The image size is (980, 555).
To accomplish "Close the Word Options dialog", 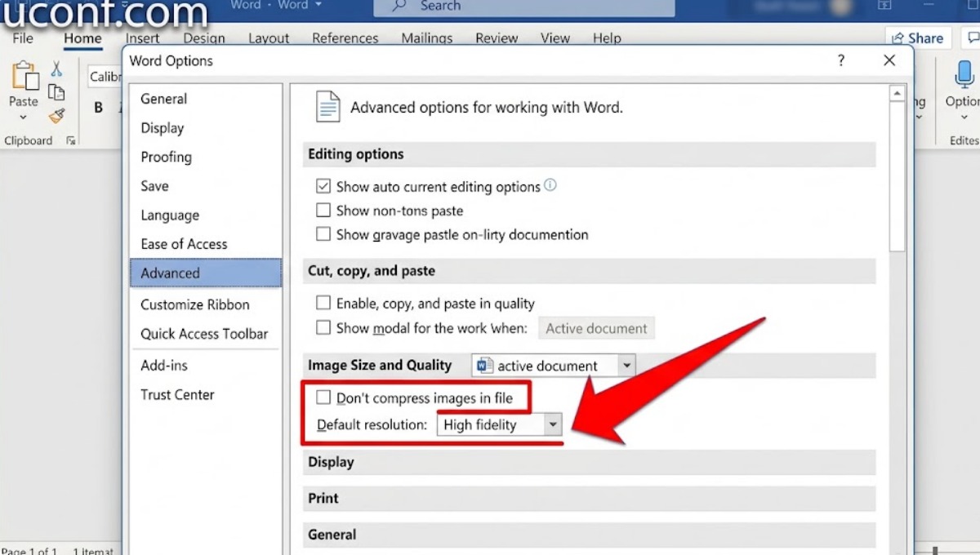I will coord(889,60).
